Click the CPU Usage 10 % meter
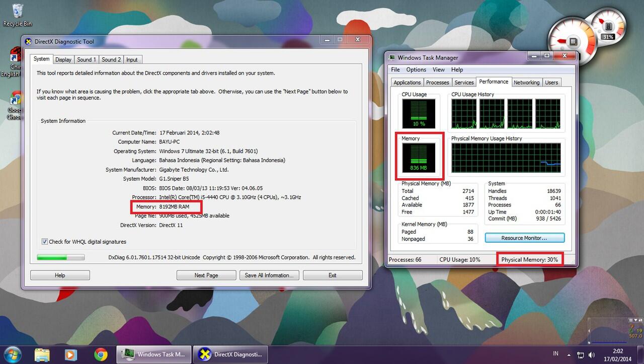644x364 pixels. 419,113
